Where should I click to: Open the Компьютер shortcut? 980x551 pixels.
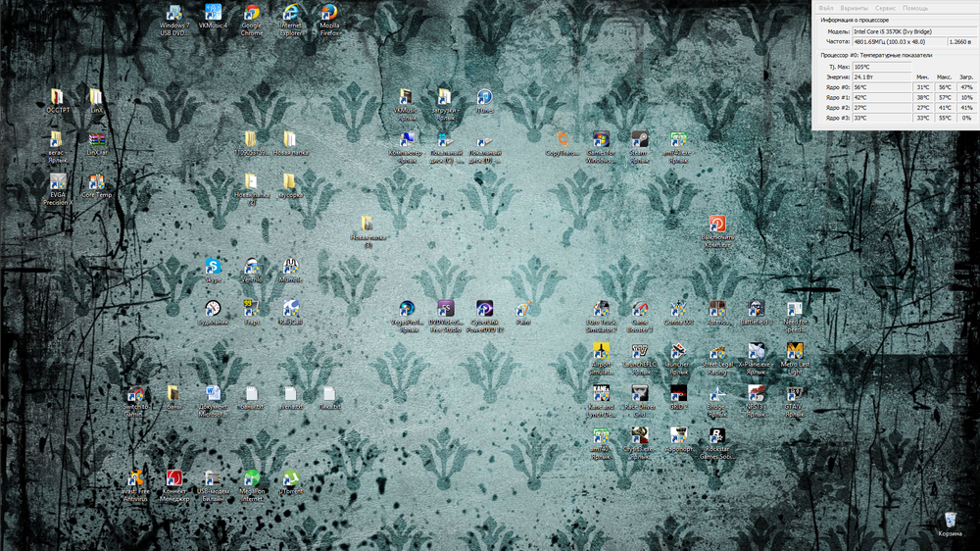coord(407,147)
